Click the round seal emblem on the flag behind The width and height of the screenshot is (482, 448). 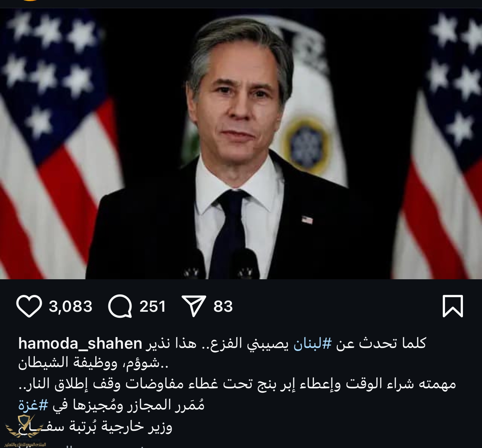point(305,142)
